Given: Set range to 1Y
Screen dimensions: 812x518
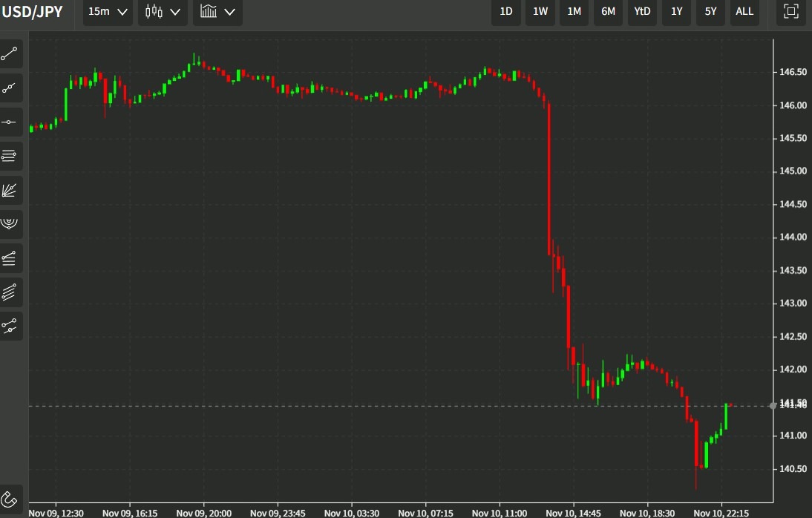Looking at the screenshot, I should click(x=676, y=11).
